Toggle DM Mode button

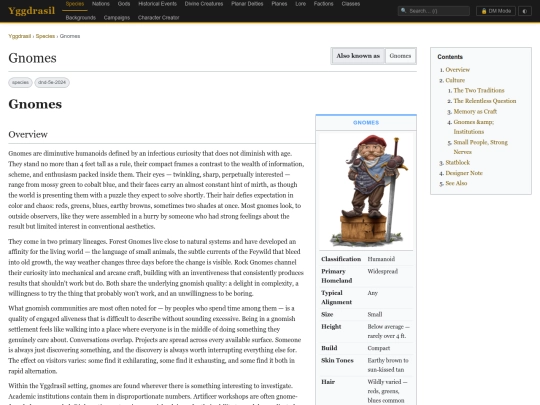click(x=496, y=11)
